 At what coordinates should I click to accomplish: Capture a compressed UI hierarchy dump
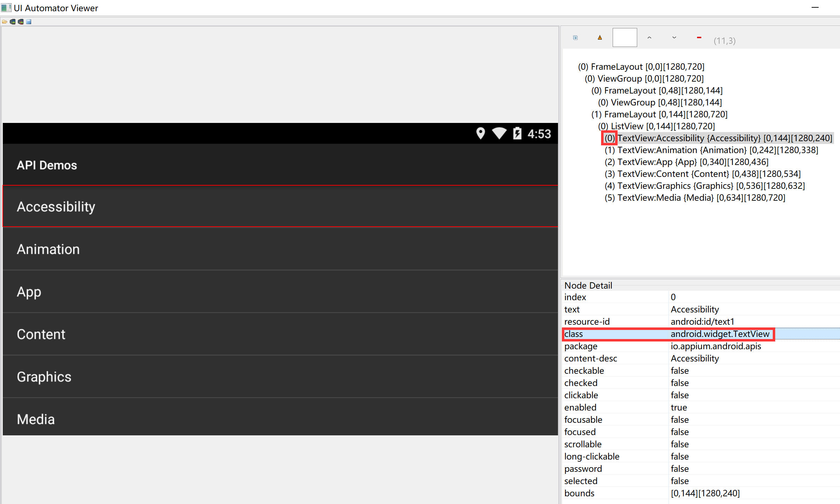tap(20, 21)
